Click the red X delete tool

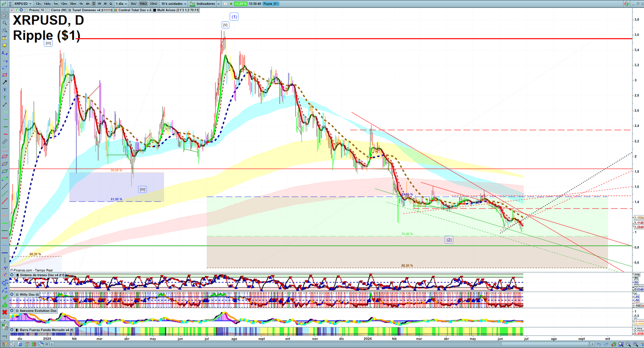coord(5,312)
